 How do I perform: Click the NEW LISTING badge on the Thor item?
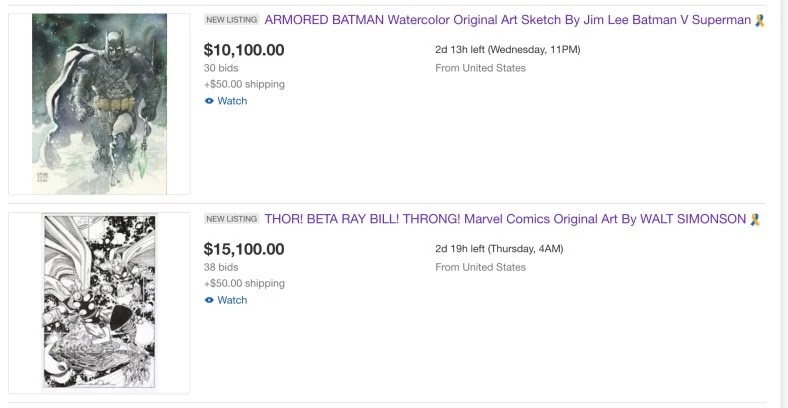pyautogui.click(x=231, y=219)
